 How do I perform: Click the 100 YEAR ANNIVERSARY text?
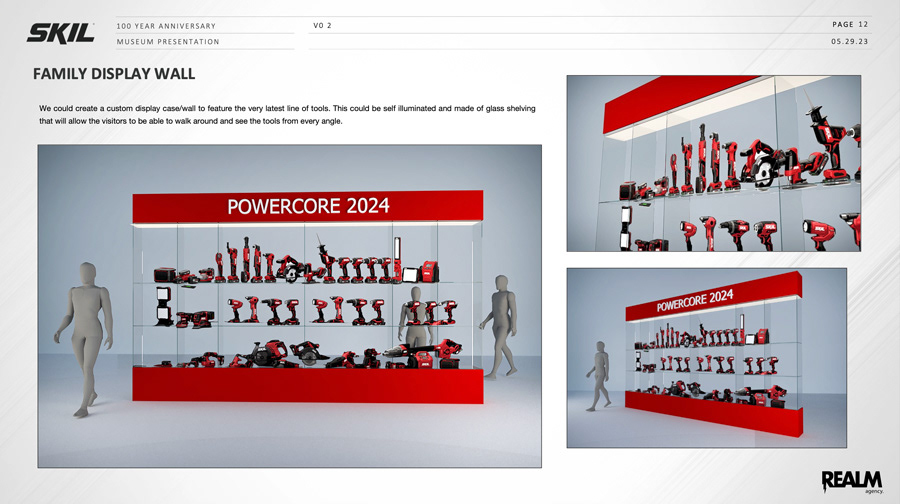coord(166,26)
